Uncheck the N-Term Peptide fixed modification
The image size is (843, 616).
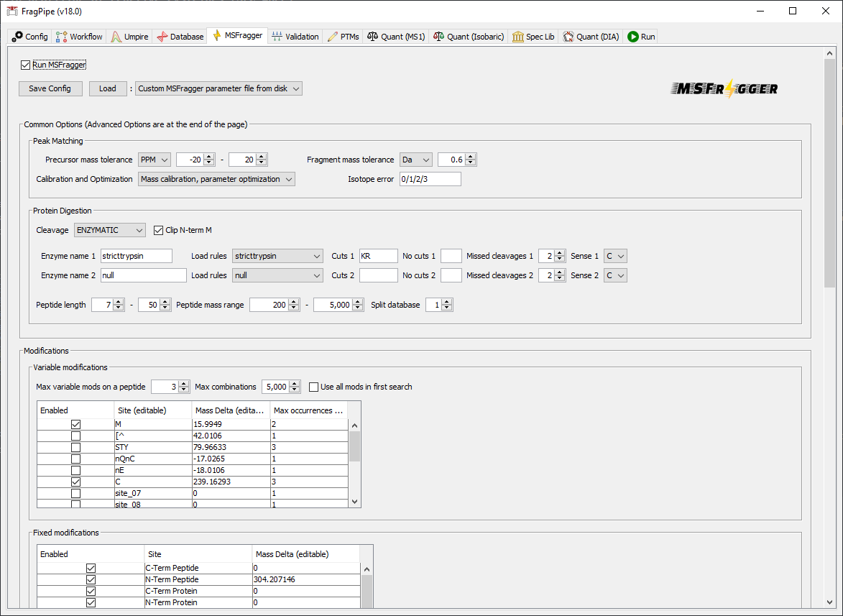[x=91, y=579]
